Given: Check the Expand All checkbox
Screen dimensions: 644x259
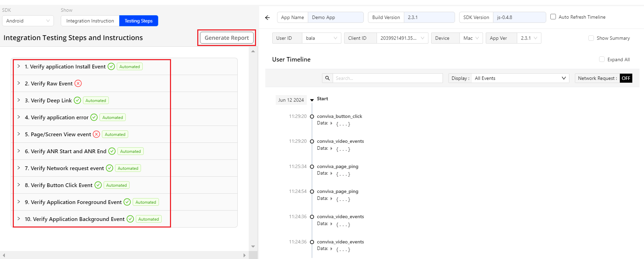Looking at the screenshot, I should 602,59.
